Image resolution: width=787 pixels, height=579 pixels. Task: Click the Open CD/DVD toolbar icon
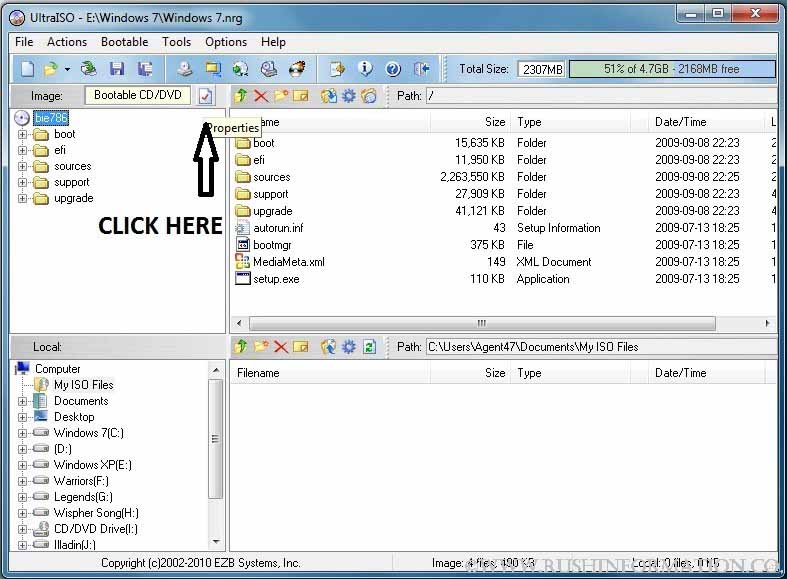coord(88,69)
